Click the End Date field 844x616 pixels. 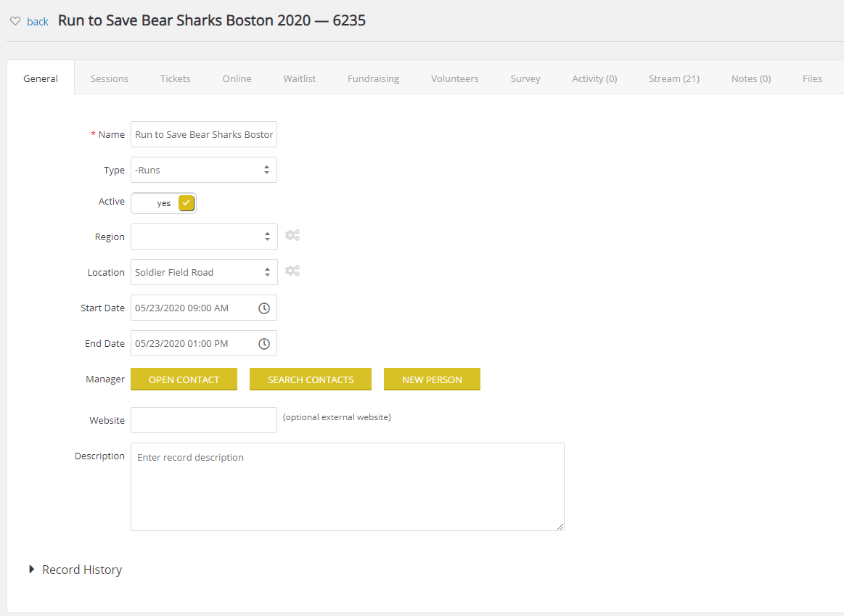click(204, 343)
